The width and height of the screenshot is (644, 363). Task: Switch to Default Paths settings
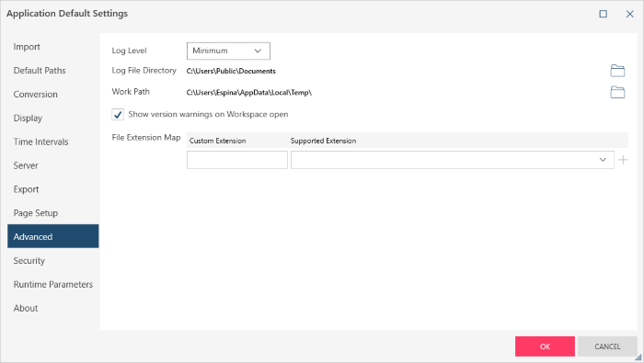click(x=53, y=71)
